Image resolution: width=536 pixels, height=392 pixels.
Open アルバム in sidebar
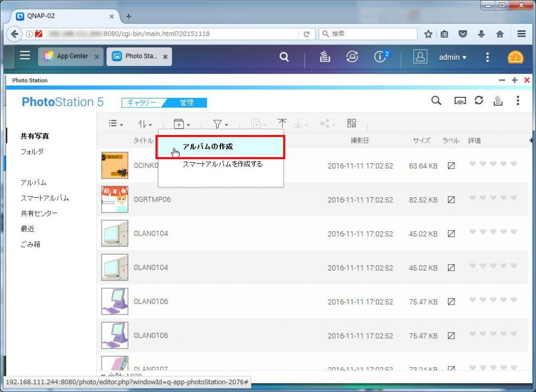point(33,183)
